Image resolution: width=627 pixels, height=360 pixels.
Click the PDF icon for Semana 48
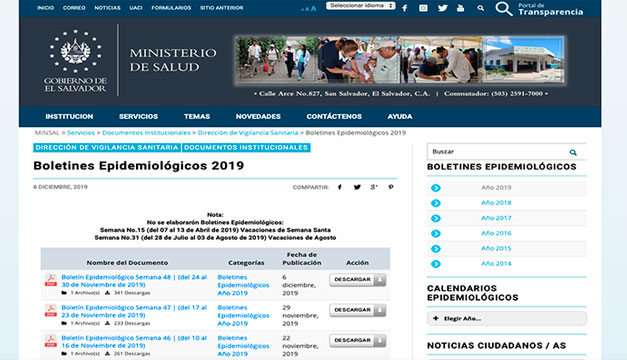[50, 280]
